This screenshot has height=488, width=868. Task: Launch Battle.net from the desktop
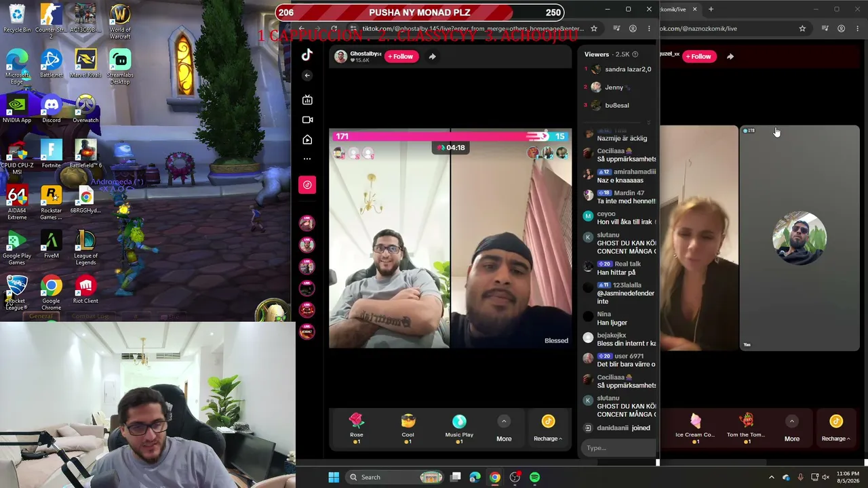click(x=51, y=64)
